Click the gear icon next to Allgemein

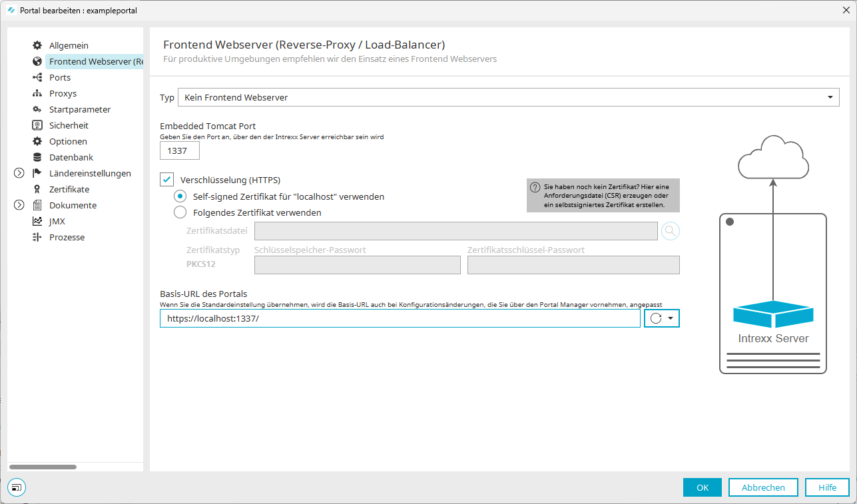tap(37, 45)
